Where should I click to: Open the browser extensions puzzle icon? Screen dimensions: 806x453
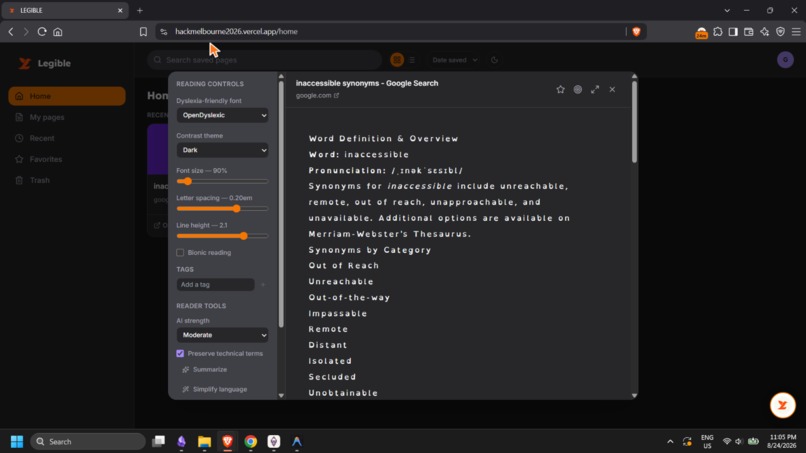(718, 31)
